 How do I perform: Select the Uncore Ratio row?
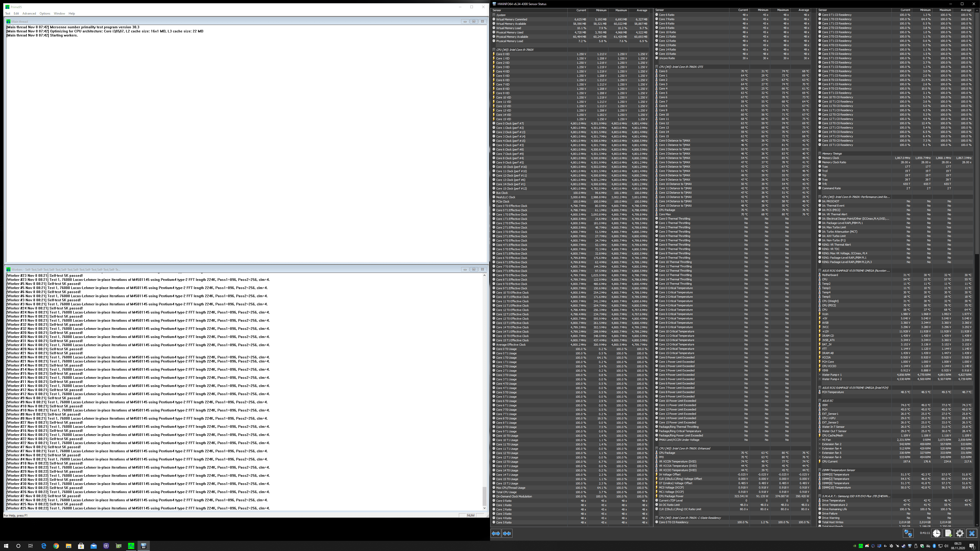(733, 58)
